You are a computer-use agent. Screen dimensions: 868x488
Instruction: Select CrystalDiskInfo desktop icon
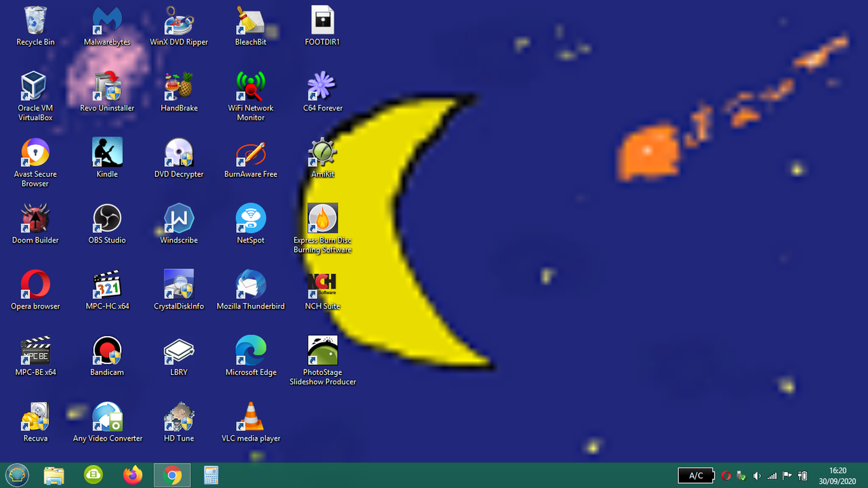[x=179, y=285]
